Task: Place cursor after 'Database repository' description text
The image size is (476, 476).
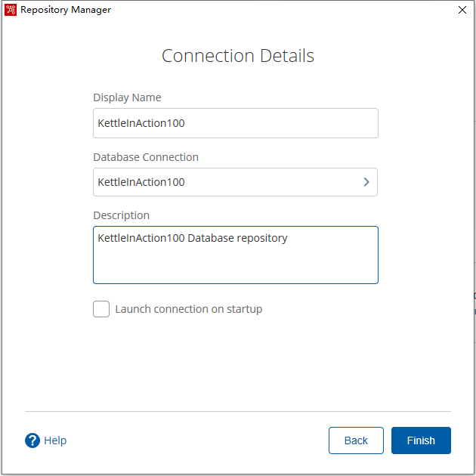Action: point(289,238)
